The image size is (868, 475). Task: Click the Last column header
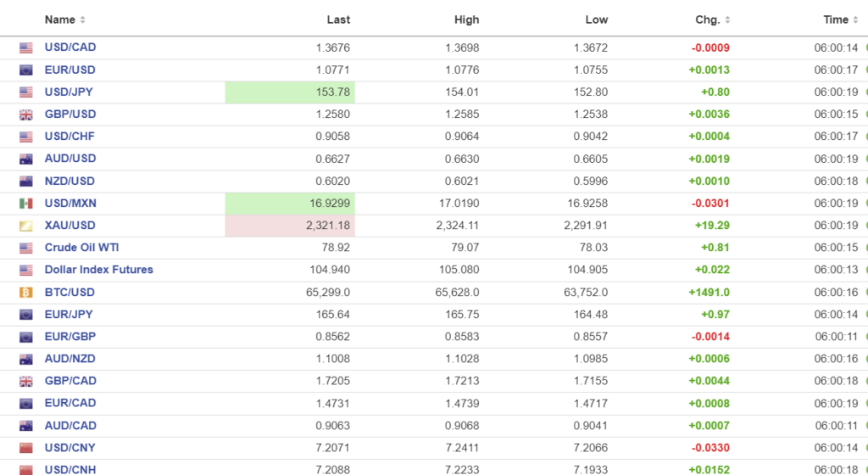(x=338, y=20)
